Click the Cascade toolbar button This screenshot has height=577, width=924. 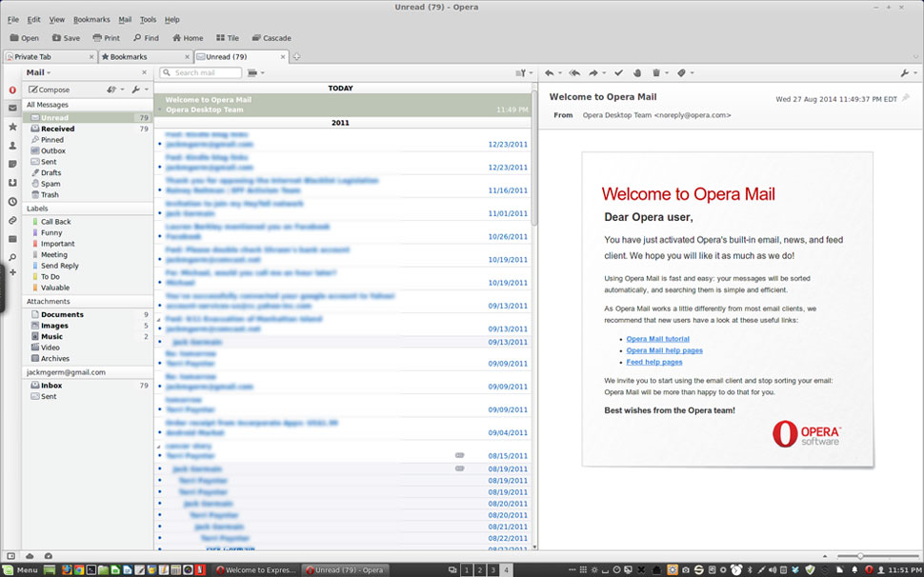pos(271,38)
